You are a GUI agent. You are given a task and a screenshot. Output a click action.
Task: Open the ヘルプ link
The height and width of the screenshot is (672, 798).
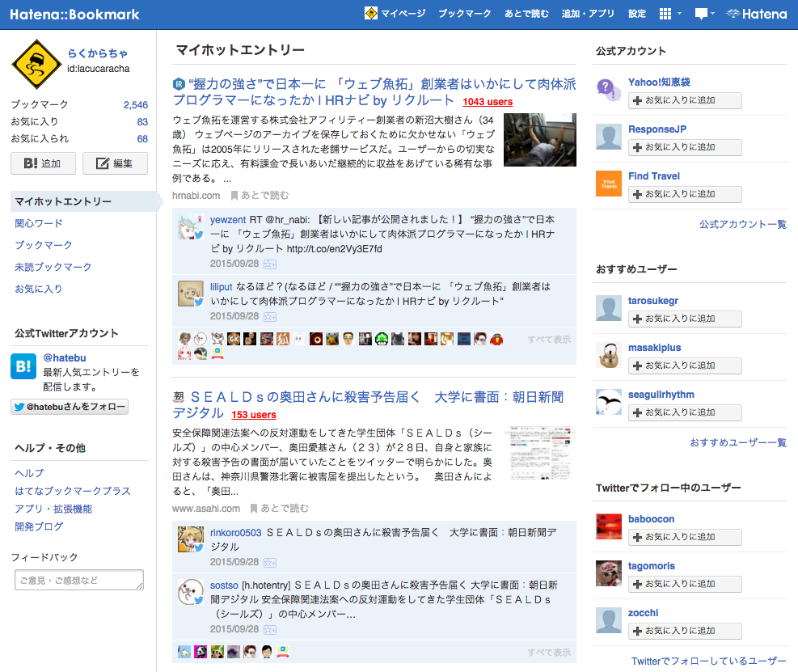29,473
